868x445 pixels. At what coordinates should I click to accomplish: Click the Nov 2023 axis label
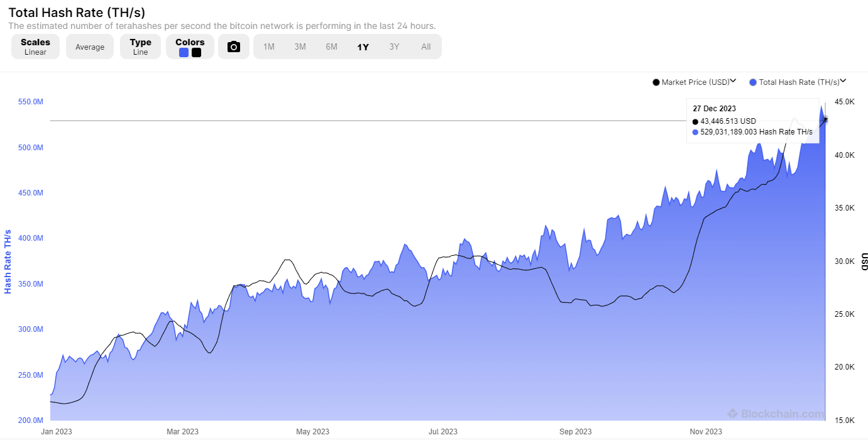[706, 431]
